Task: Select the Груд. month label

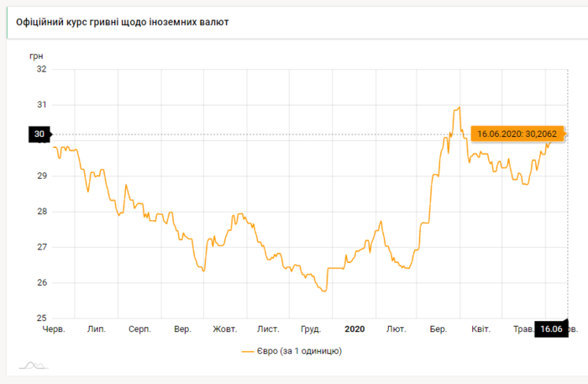Action: [x=311, y=329]
